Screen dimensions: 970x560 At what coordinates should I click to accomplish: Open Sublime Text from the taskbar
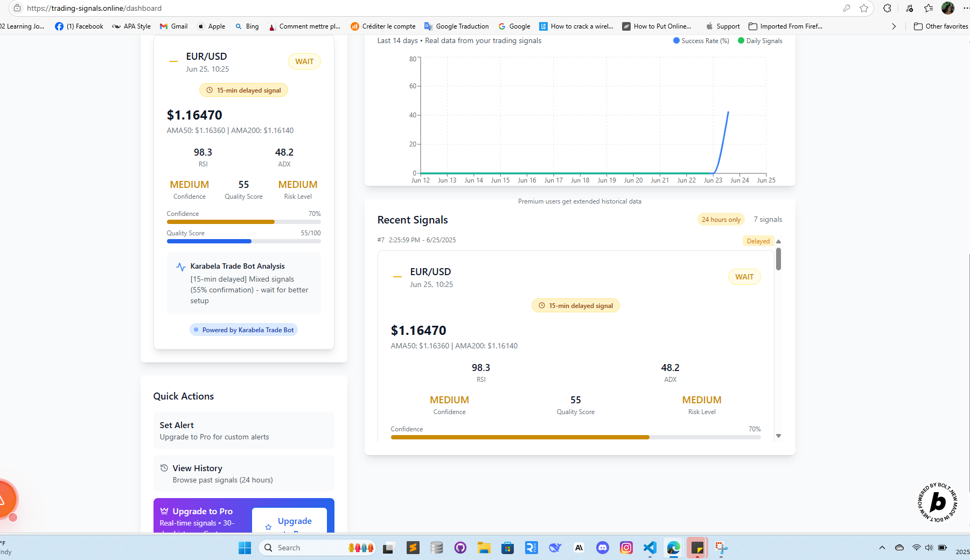(413, 548)
